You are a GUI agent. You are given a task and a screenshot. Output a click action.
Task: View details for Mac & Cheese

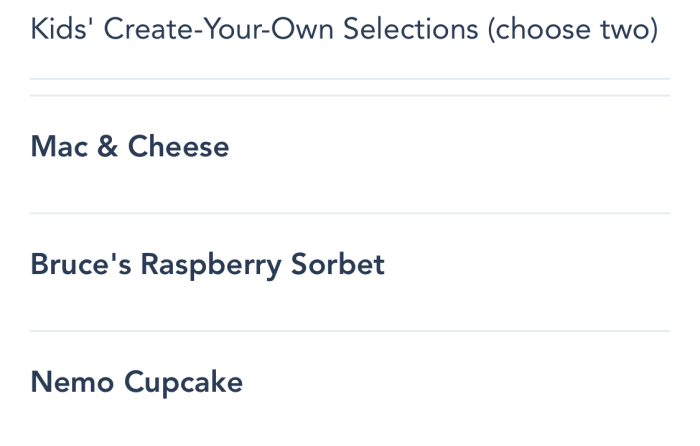click(x=130, y=147)
